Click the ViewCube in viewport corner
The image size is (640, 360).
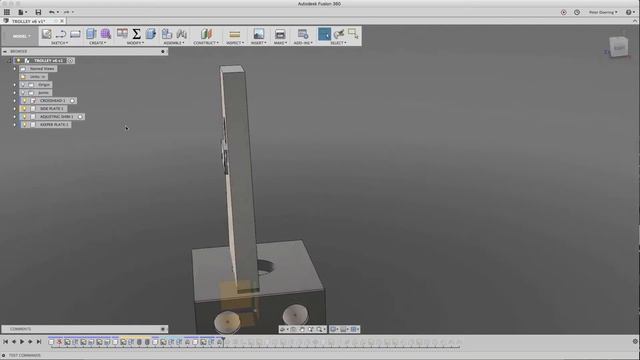tap(619, 47)
